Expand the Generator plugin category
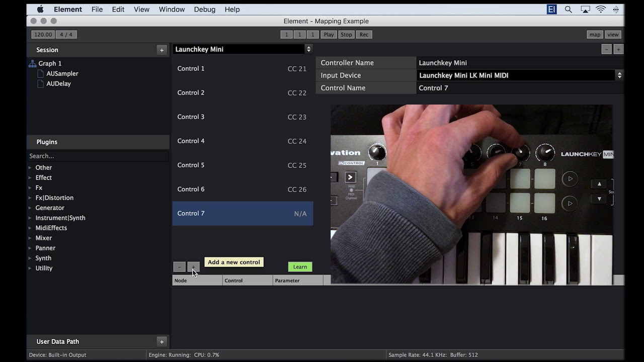The height and width of the screenshot is (362, 644). (x=30, y=208)
